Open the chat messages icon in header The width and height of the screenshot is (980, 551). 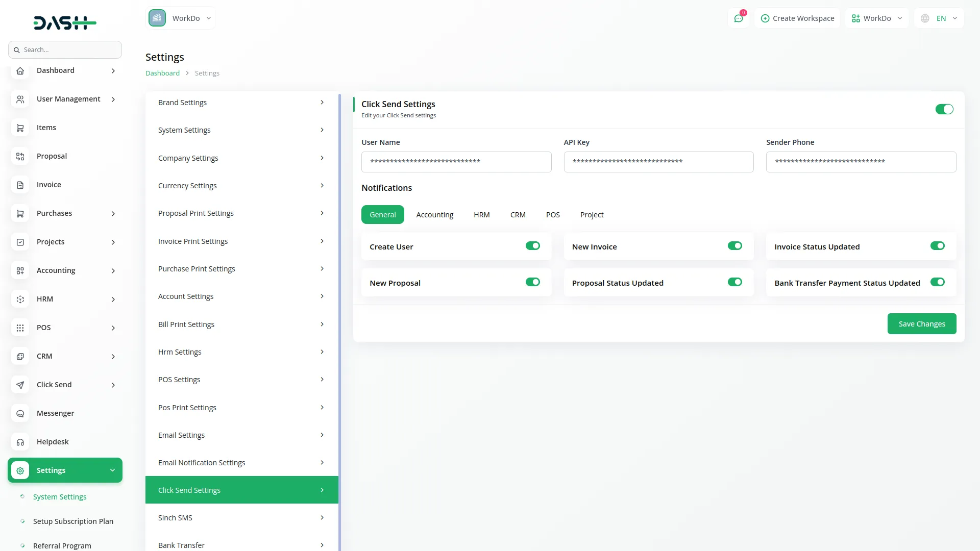[738, 18]
